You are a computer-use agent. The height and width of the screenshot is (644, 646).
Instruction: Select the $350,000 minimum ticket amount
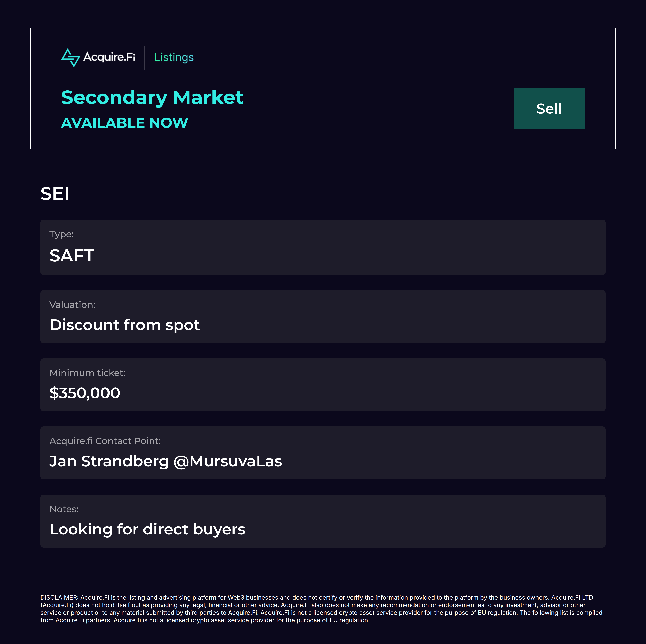(x=85, y=393)
